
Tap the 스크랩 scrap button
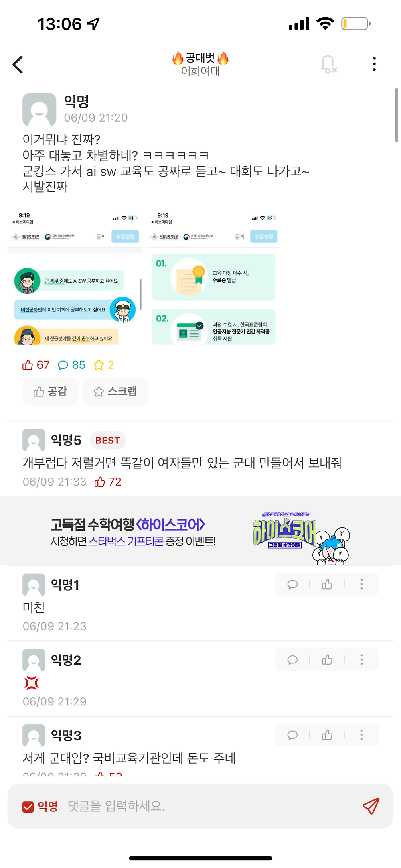click(115, 392)
